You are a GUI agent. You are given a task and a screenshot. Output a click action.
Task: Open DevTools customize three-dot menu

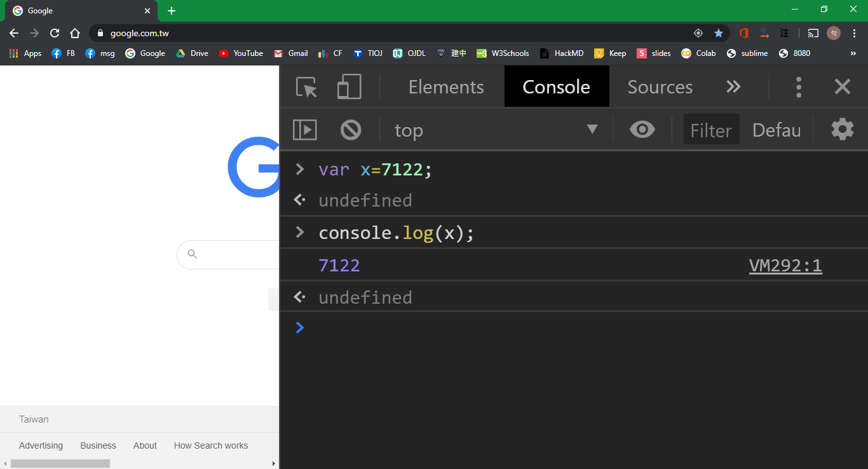click(799, 87)
